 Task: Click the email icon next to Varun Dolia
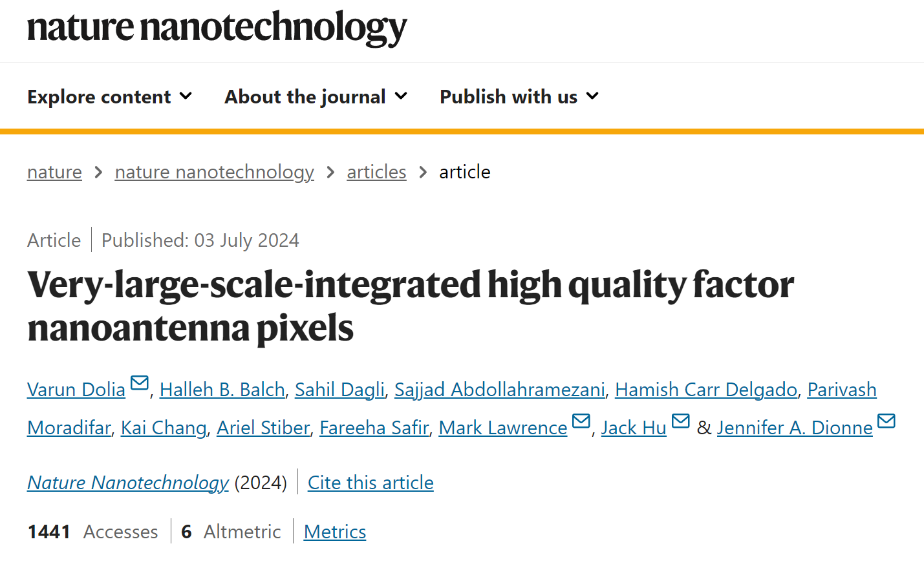139,383
